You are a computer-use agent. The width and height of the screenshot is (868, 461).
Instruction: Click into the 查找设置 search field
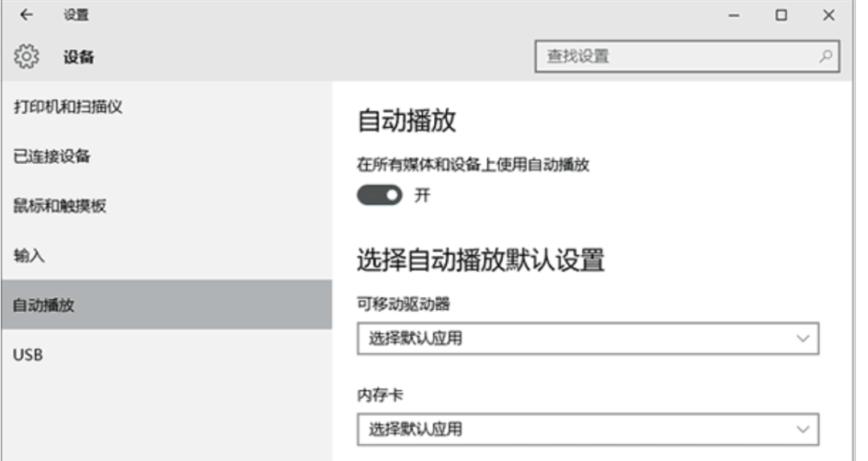pos(687,56)
